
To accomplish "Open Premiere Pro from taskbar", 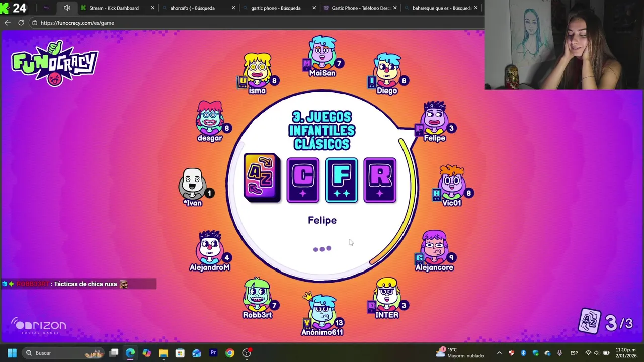I will [x=213, y=353].
